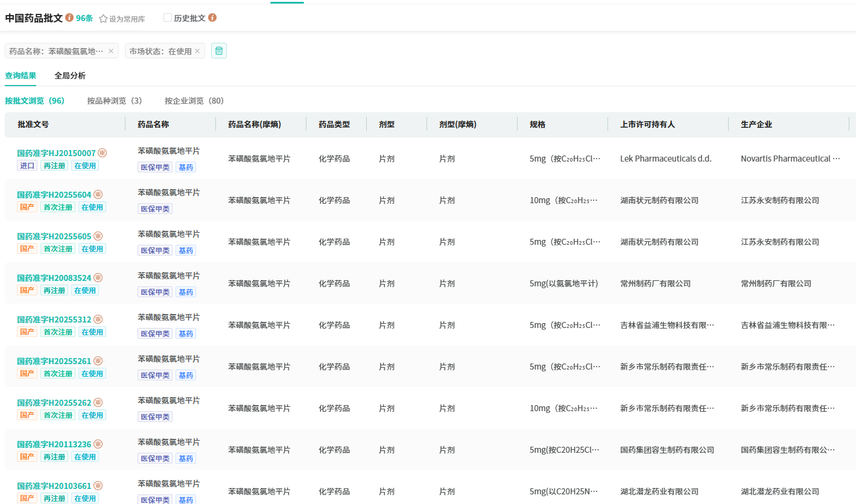The height and width of the screenshot is (504, 856).
Task: Click the 审 icon beside 国药准字H20113236
Action: click(98, 444)
